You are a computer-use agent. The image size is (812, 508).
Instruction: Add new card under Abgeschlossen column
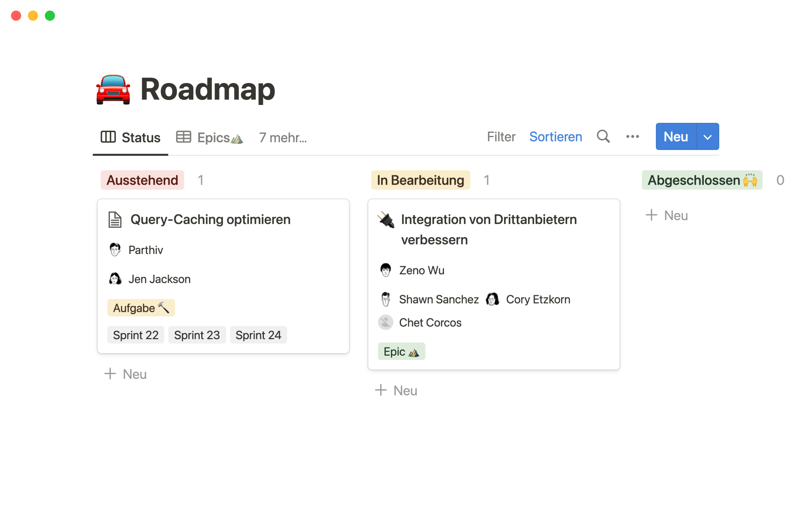pos(667,215)
